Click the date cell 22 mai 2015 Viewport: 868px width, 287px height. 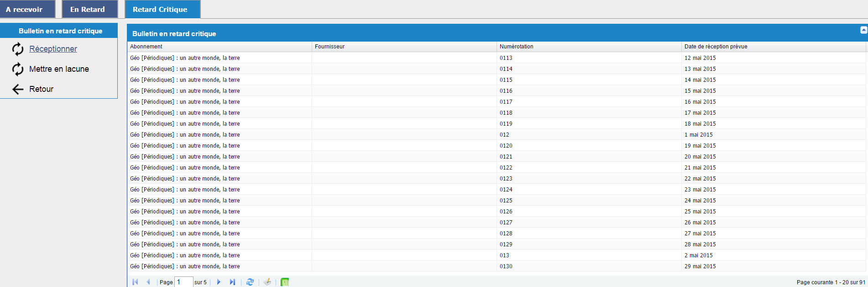point(774,179)
